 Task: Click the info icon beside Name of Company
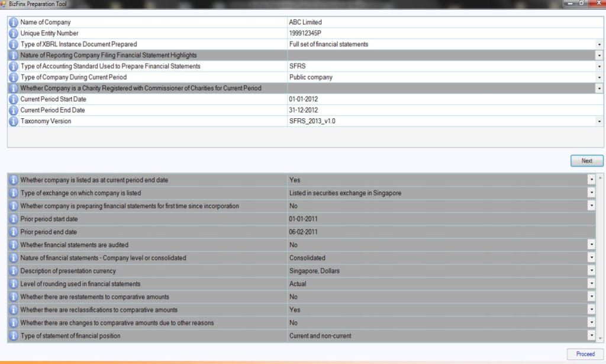[12, 22]
